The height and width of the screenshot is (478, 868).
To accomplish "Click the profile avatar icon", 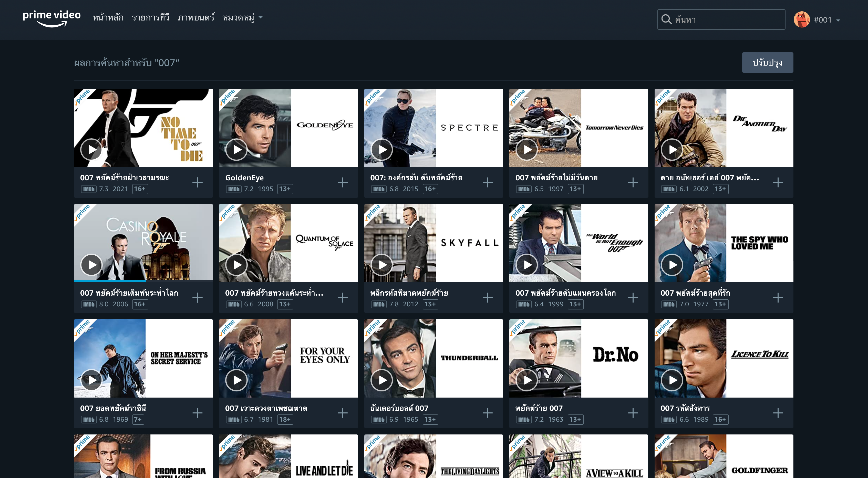I will pyautogui.click(x=802, y=19).
